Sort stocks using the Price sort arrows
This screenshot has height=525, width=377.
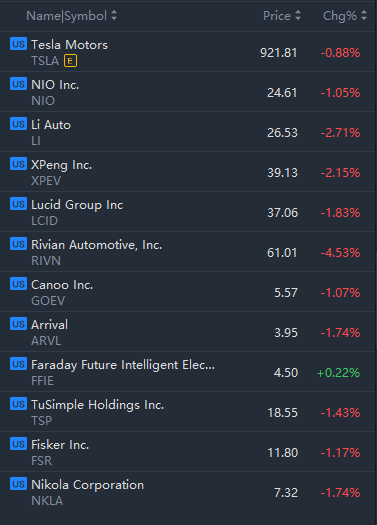click(298, 15)
